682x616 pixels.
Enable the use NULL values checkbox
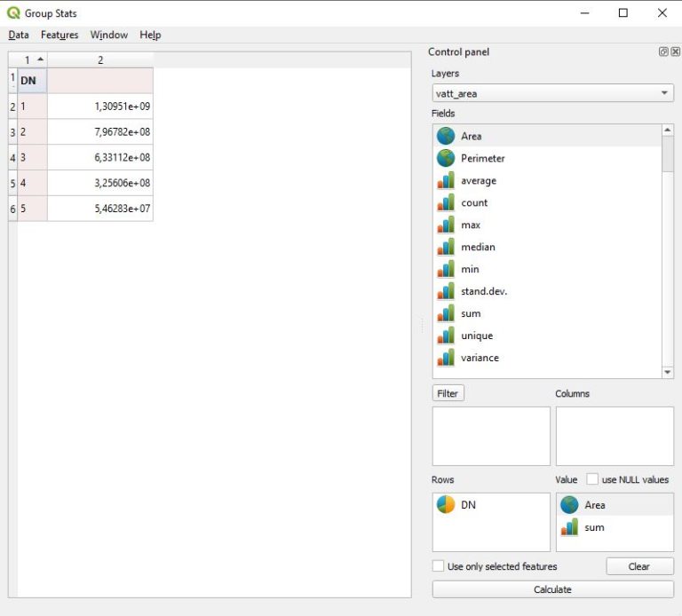tap(592, 479)
